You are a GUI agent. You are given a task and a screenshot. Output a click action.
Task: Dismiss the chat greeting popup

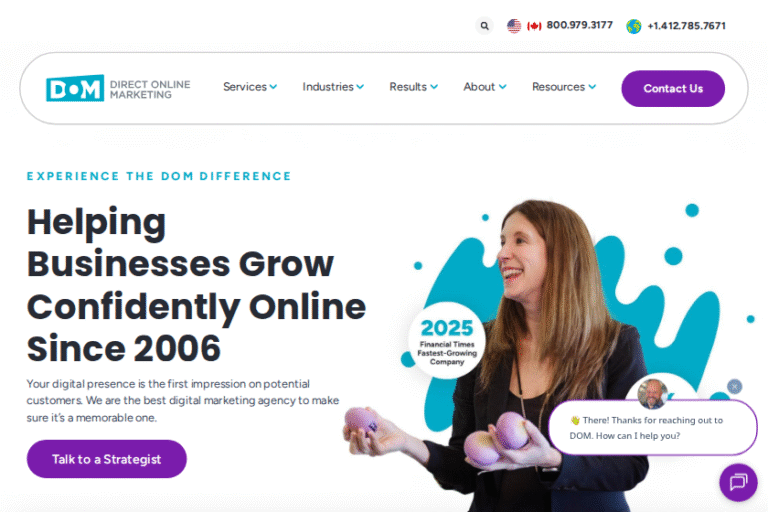point(734,387)
